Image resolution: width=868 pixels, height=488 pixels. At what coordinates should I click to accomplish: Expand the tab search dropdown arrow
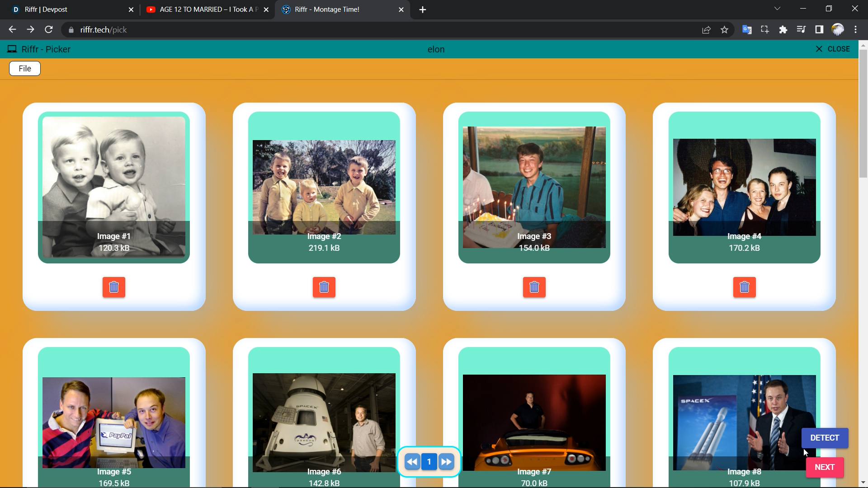pos(777,9)
